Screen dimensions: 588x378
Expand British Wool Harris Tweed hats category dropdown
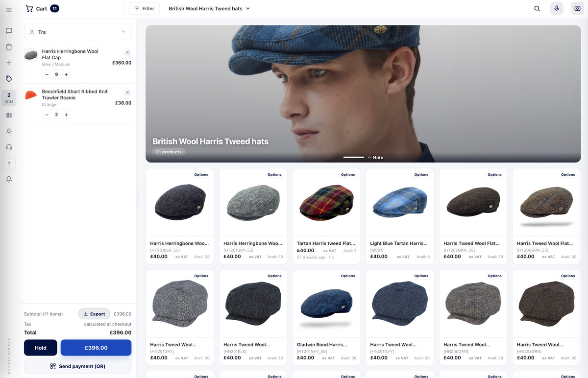209,8
